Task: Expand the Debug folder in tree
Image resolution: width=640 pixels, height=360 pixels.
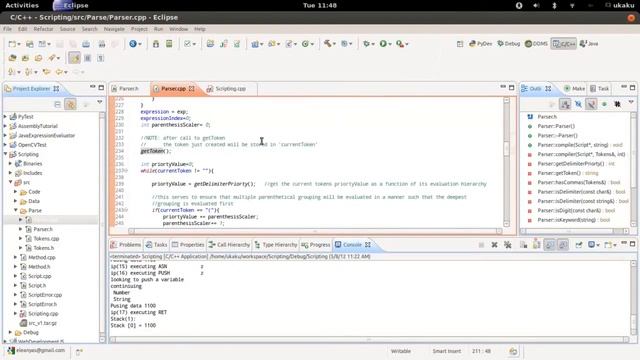Action: tap(10, 332)
